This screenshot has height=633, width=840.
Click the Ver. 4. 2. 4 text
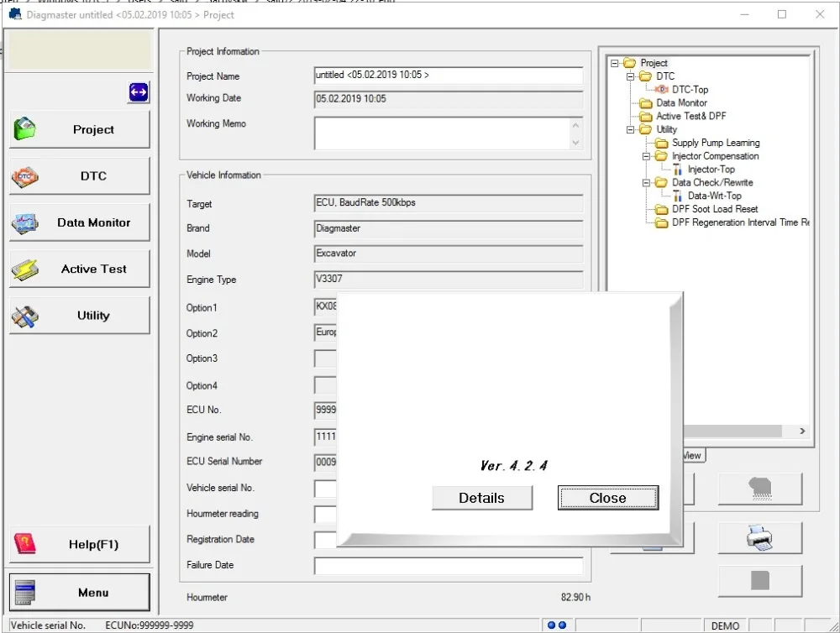(514, 465)
